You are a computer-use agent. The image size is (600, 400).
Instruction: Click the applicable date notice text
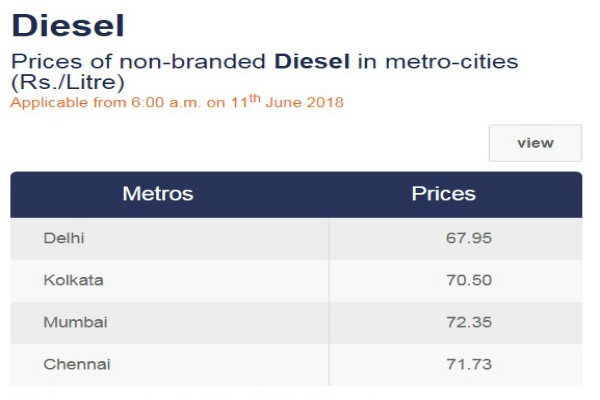pyautogui.click(x=177, y=102)
